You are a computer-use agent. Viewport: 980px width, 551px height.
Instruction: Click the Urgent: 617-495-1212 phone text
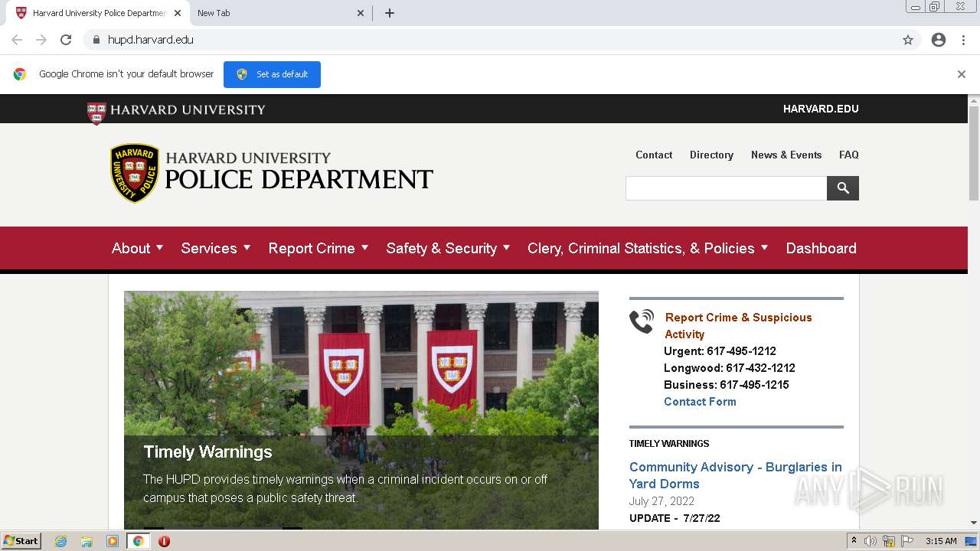pyautogui.click(x=720, y=351)
